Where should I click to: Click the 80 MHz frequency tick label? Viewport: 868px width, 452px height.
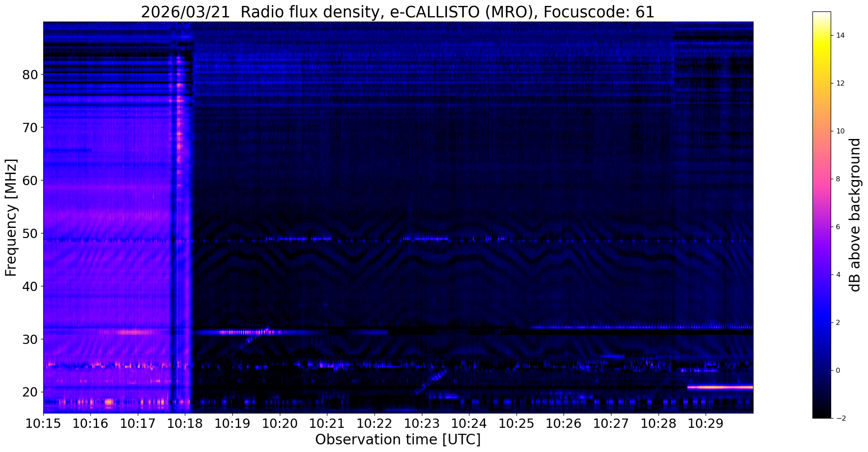click(x=30, y=75)
